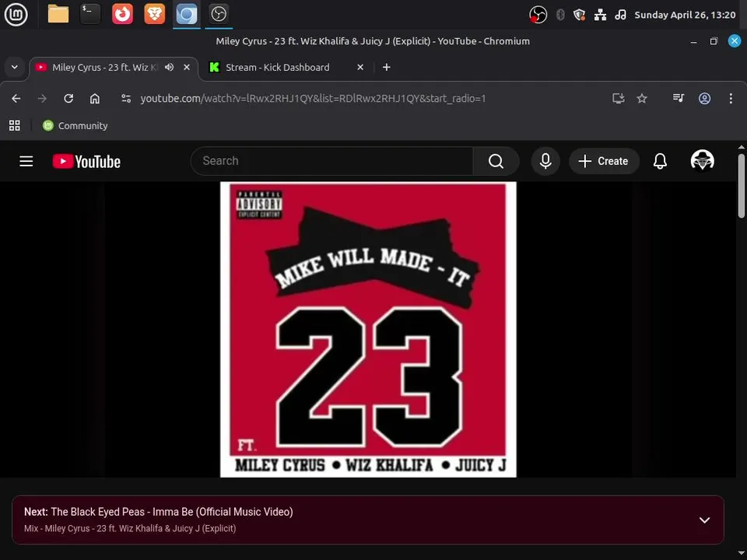Expand the Next playlist panel chevron
This screenshot has width=747, height=560.
click(705, 520)
